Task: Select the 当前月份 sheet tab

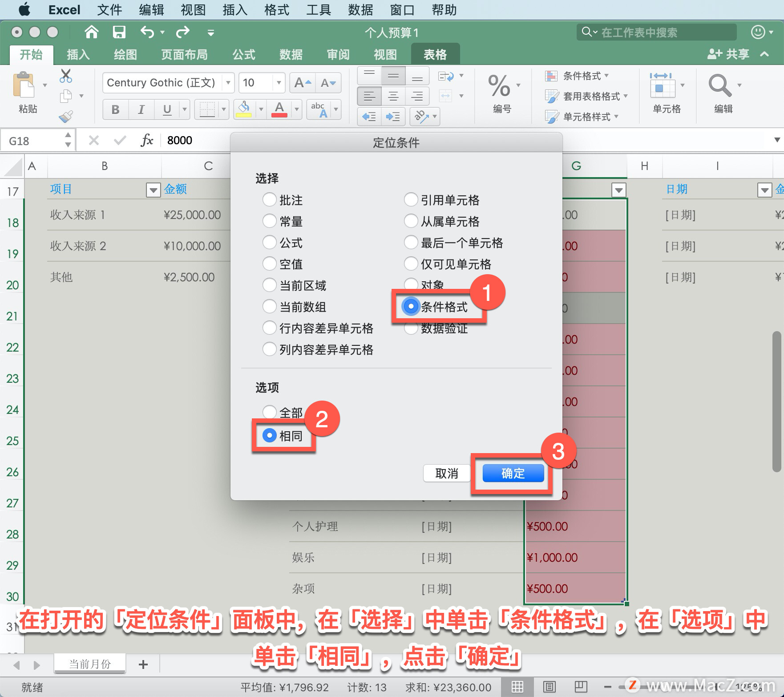Action: [x=90, y=664]
